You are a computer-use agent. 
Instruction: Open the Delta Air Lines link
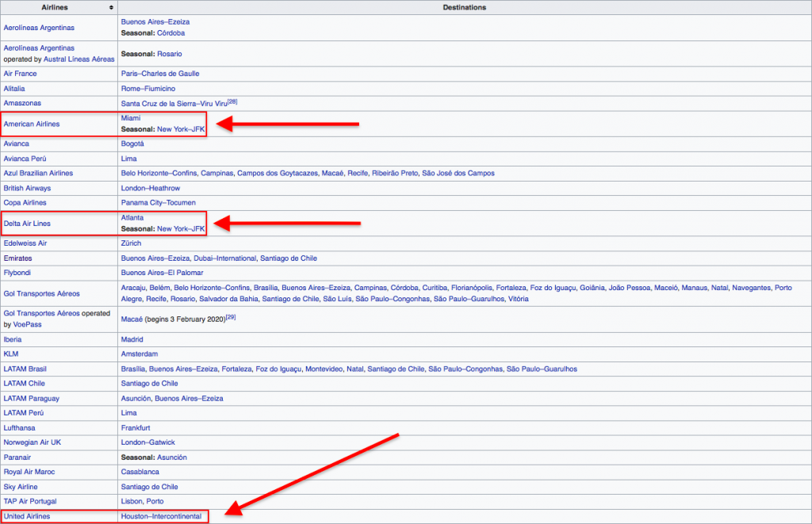(27, 224)
